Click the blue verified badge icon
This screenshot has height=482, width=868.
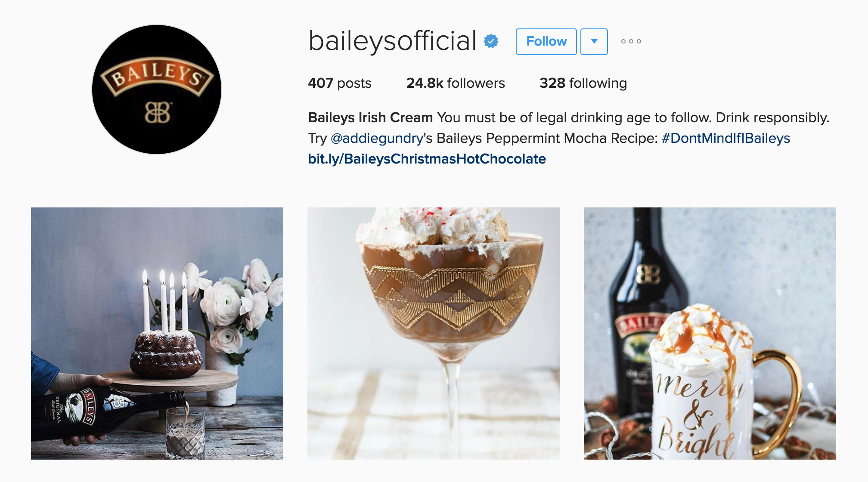point(491,41)
